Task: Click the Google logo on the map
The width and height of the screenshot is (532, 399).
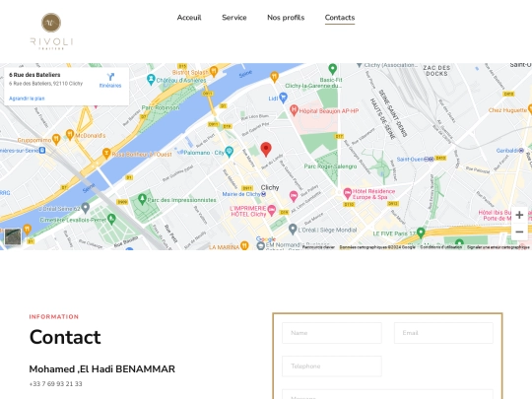Action: [266, 239]
